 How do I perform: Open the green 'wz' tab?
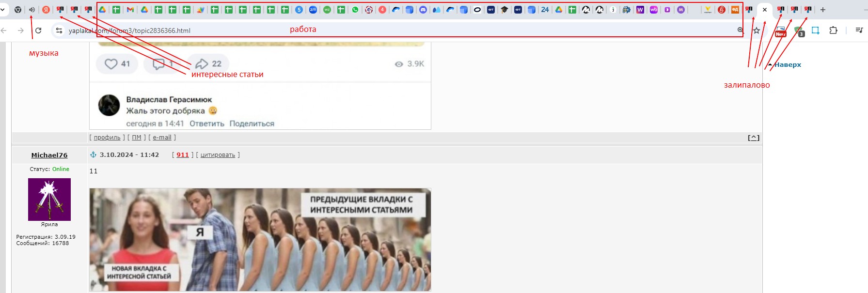(327, 10)
